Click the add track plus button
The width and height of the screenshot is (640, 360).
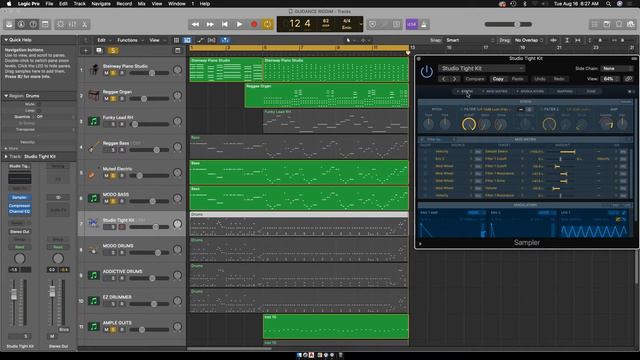point(86,51)
